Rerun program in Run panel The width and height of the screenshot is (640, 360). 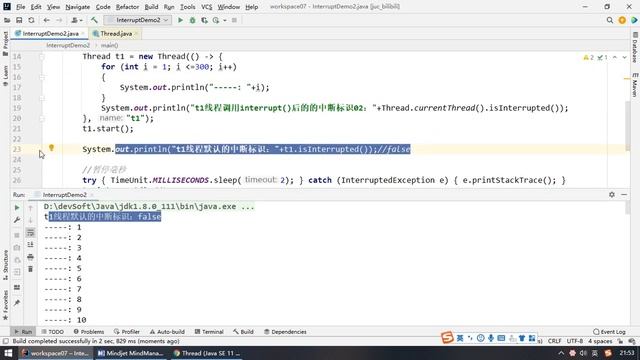coord(17,208)
